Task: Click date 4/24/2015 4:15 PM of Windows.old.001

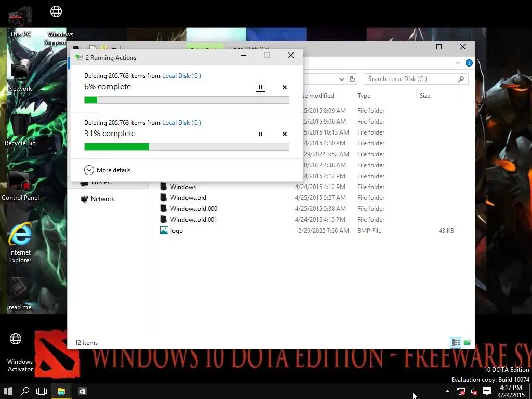Action: pyautogui.click(x=320, y=220)
